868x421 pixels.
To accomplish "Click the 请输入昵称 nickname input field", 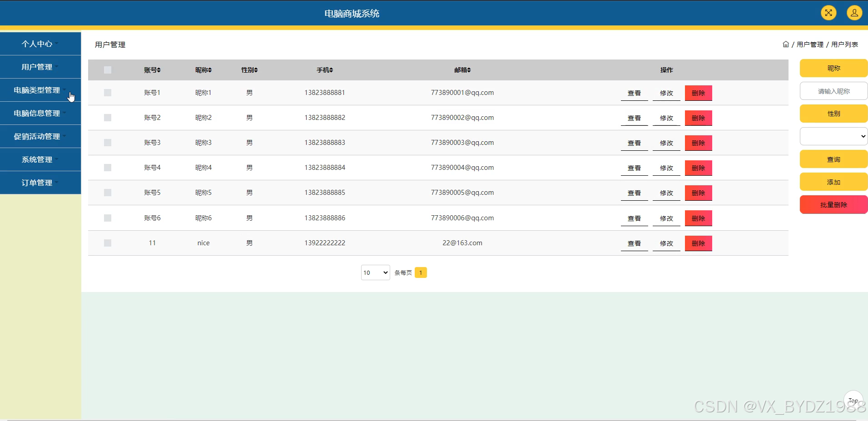I will pyautogui.click(x=833, y=91).
